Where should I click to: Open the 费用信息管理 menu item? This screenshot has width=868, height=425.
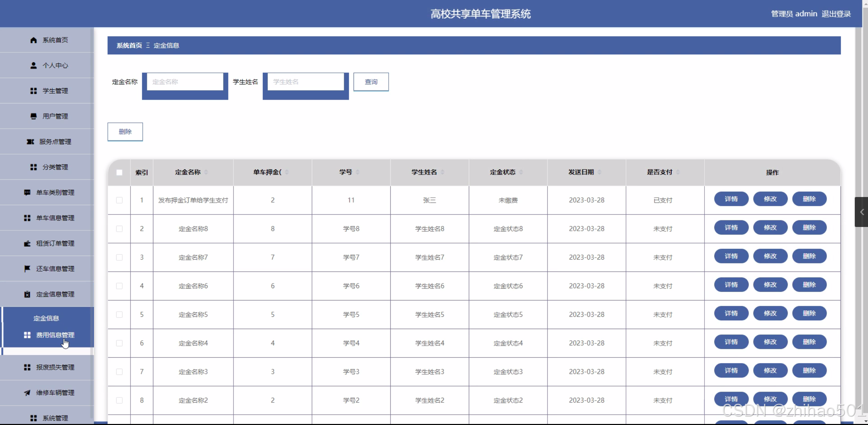55,335
